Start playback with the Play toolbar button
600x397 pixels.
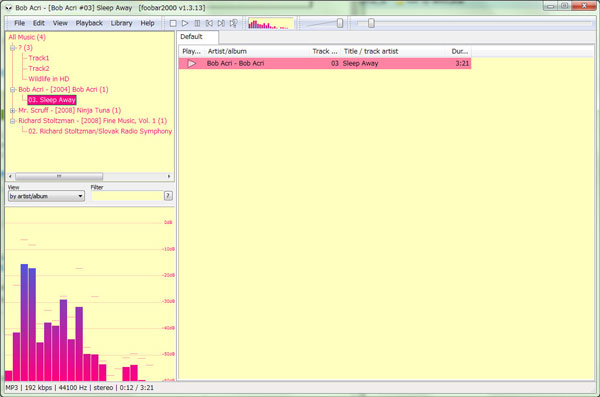pos(185,23)
